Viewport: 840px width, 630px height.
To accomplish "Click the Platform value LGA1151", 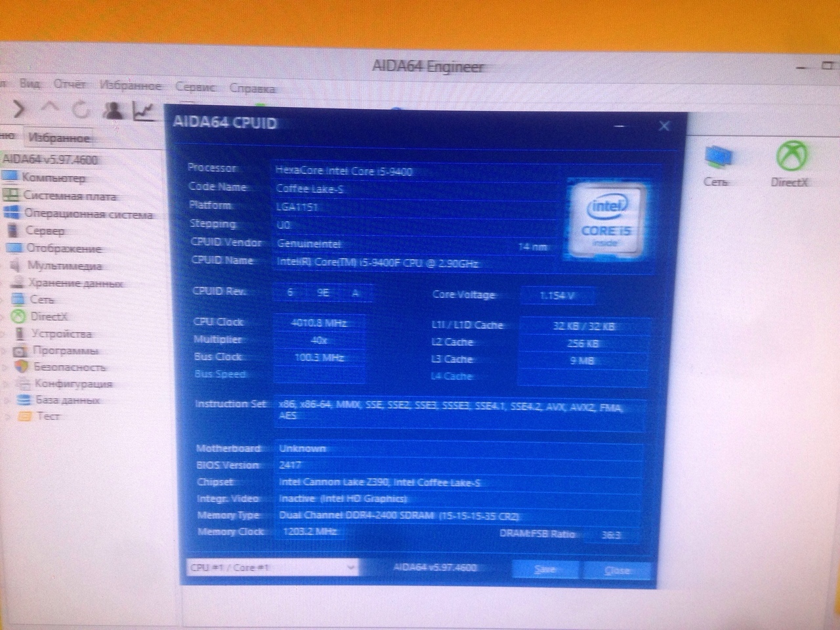I will point(297,207).
